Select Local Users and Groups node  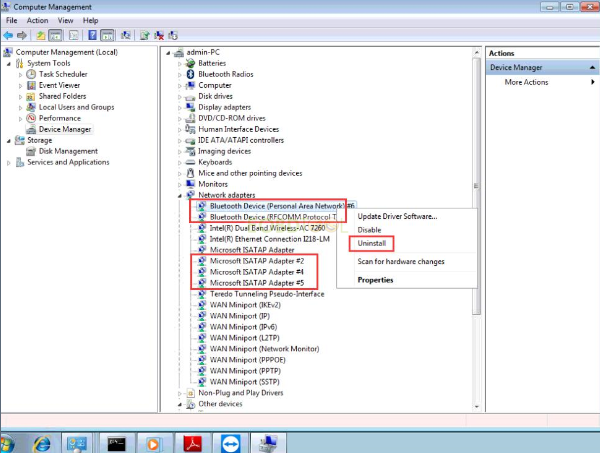(77, 107)
